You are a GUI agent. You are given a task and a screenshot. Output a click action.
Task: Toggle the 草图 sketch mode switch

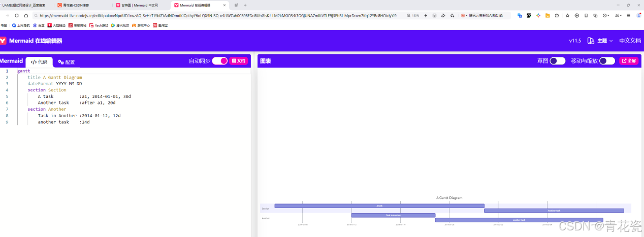[558, 61]
